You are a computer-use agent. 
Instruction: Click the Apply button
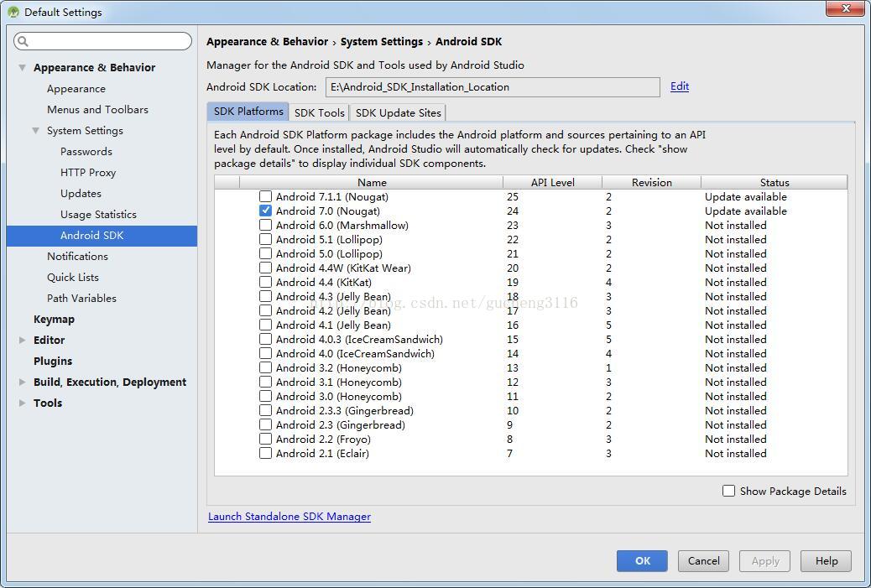[765, 561]
